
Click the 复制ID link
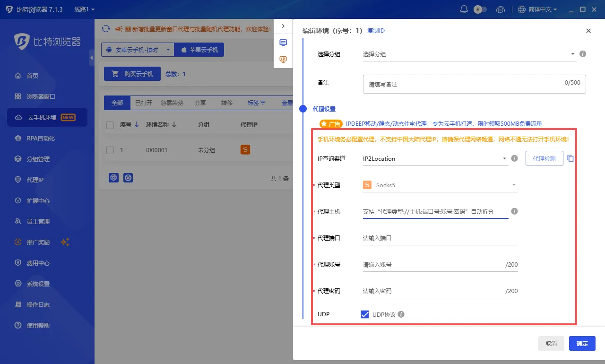tap(376, 31)
